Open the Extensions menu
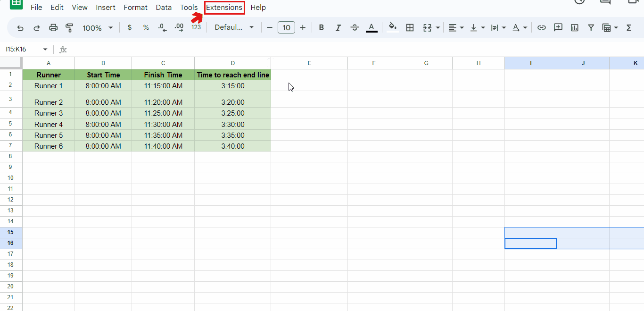This screenshot has height=311, width=644. pyautogui.click(x=224, y=7)
